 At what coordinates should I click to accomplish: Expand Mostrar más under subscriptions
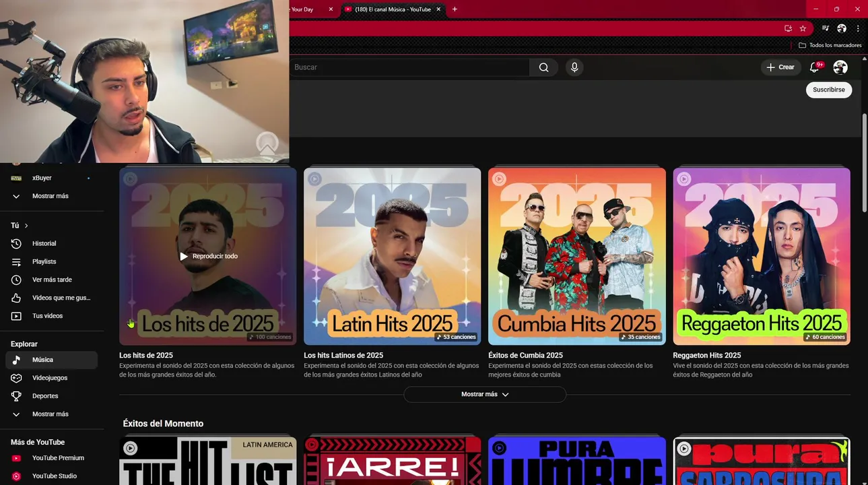[x=51, y=196]
